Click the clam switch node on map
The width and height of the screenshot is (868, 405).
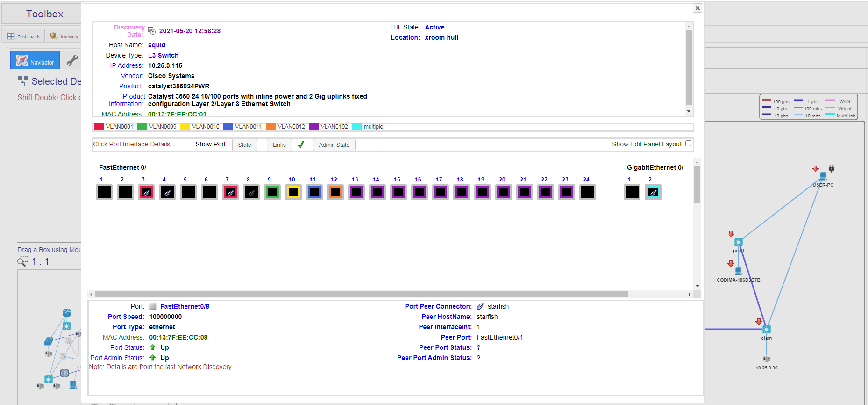(767, 329)
